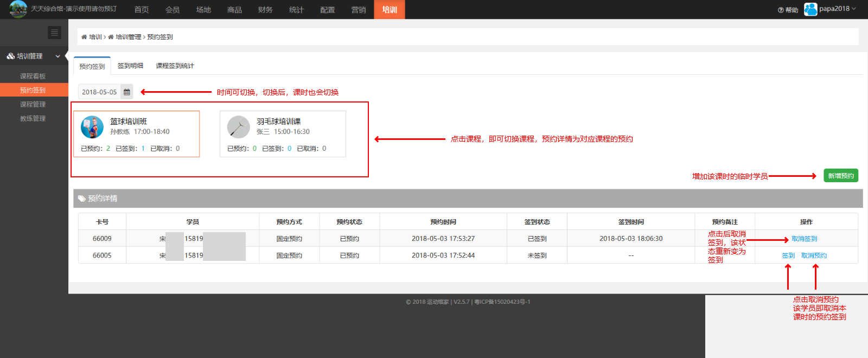Open the 首页 top menu
The width and height of the screenshot is (868, 358).
click(142, 10)
